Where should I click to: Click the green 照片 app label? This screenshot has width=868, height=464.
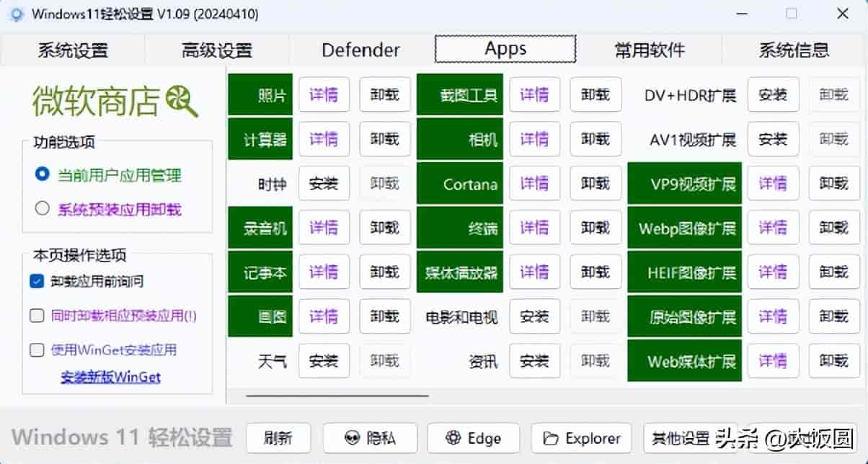[260, 94]
